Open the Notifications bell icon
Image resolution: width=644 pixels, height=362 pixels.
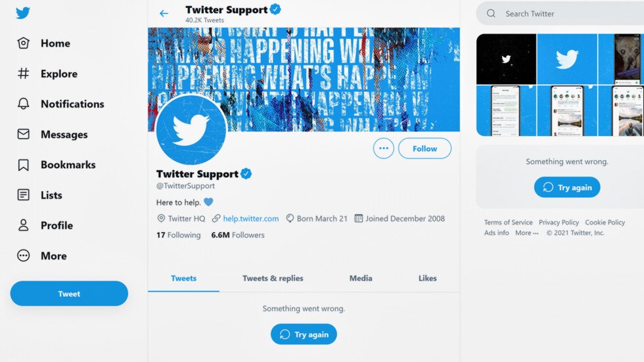coord(24,104)
